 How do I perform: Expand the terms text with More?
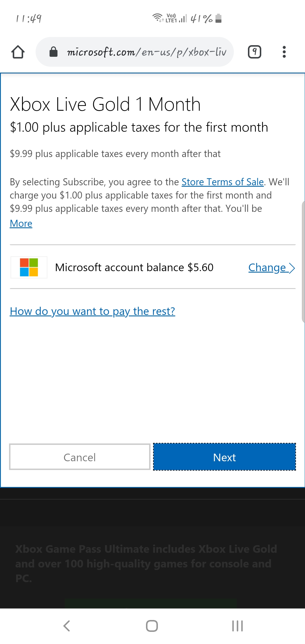coord(21,223)
